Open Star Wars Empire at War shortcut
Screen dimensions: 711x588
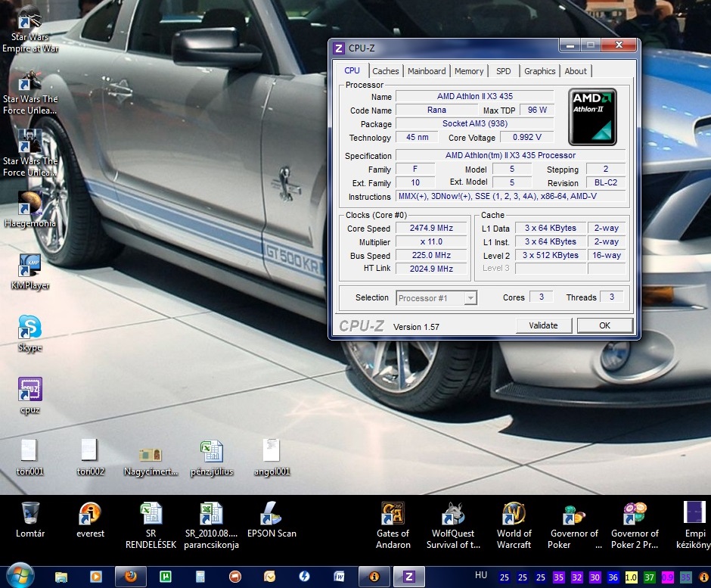point(30,30)
